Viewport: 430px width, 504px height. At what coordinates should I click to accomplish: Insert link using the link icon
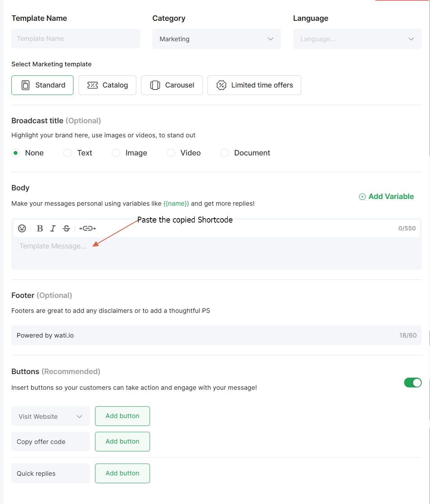pyautogui.click(x=88, y=228)
